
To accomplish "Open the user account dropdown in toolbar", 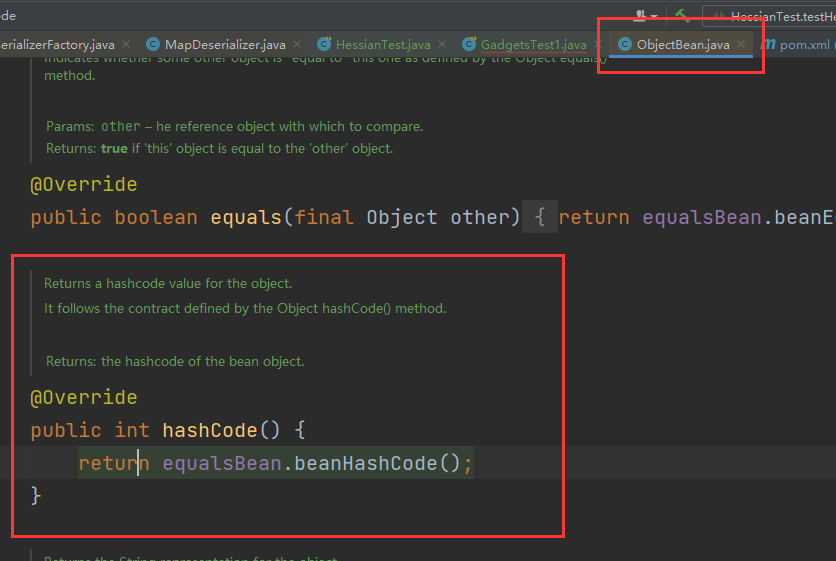I will [x=645, y=16].
